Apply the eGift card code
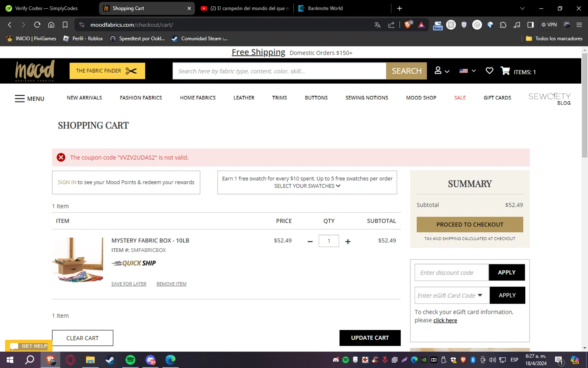Image resolution: width=588 pixels, height=368 pixels. (x=507, y=295)
